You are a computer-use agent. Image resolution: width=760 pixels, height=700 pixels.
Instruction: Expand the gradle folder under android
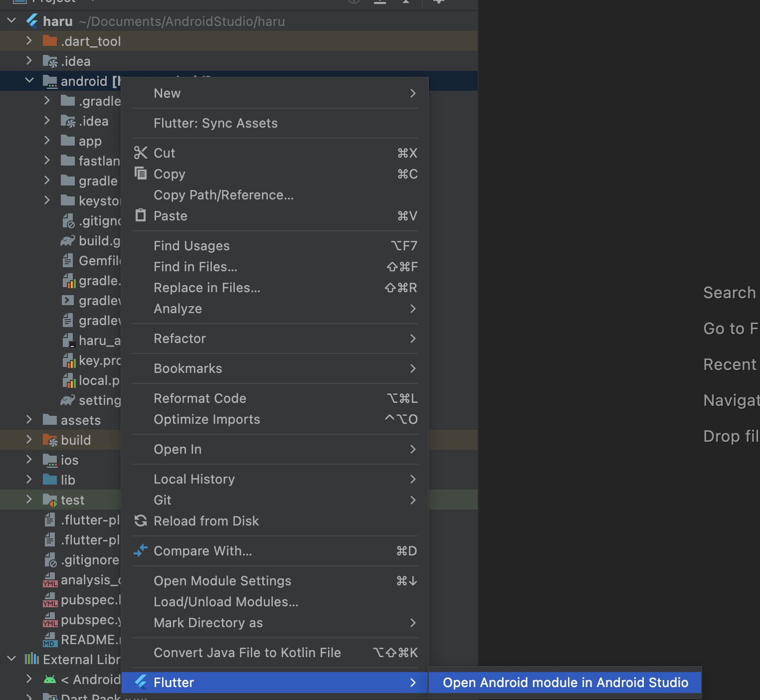pos(47,180)
